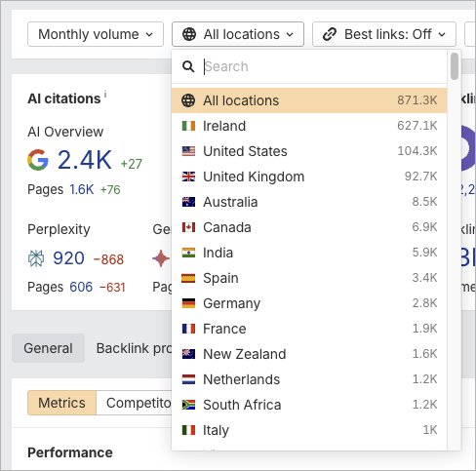
Task: Pick South Africa from the list
Action: pos(309,405)
